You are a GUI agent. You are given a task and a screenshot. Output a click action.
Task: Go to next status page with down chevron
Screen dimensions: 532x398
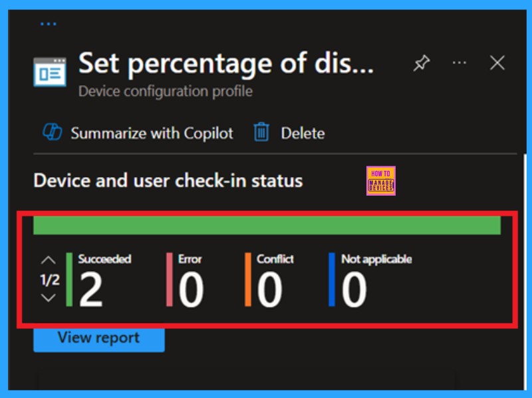49,298
